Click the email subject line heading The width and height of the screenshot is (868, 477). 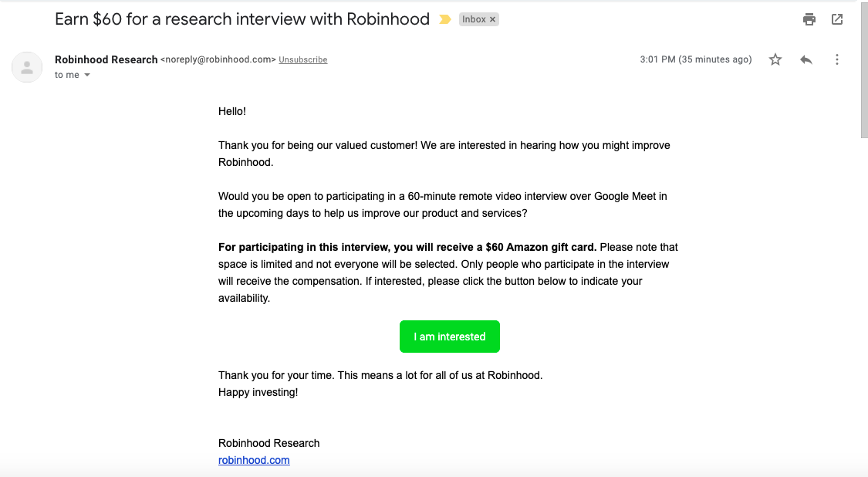click(x=242, y=19)
